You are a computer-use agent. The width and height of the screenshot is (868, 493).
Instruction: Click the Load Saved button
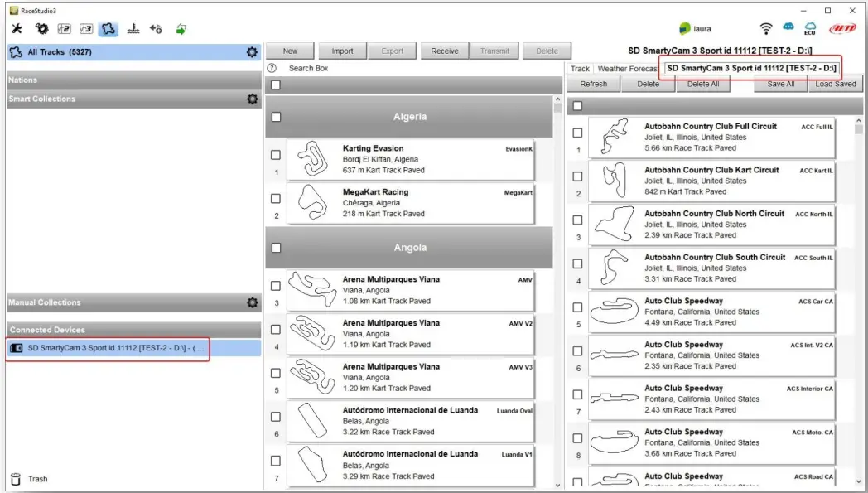(x=836, y=85)
